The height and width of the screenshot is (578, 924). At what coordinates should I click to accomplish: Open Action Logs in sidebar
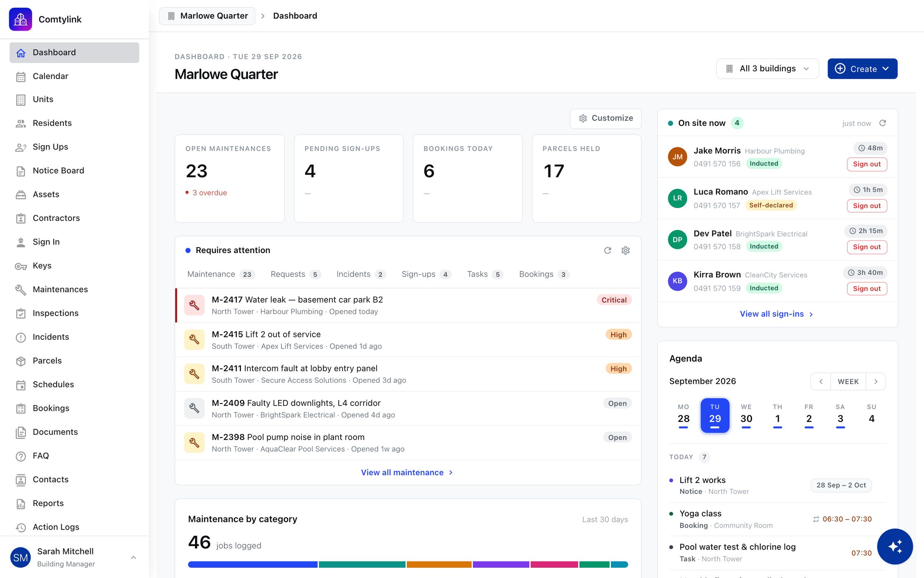pos(74,527)
